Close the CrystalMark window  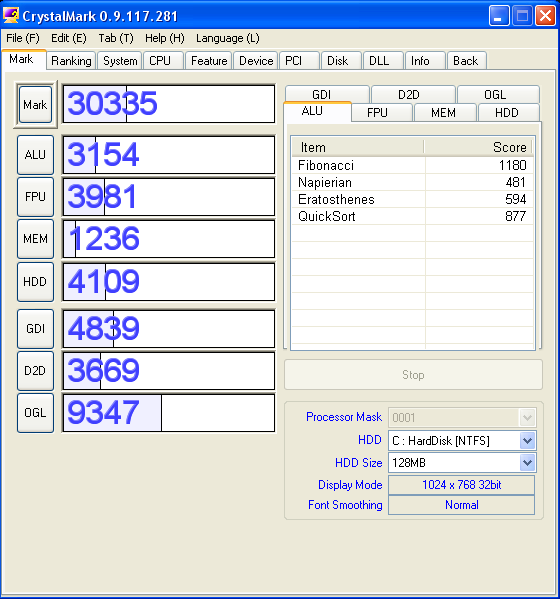[545, 16]
